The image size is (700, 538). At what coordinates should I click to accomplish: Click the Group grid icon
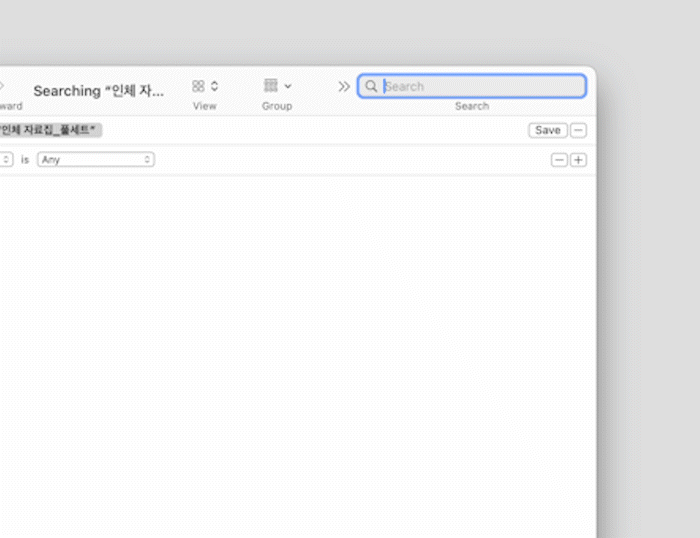tap(270, 86)
